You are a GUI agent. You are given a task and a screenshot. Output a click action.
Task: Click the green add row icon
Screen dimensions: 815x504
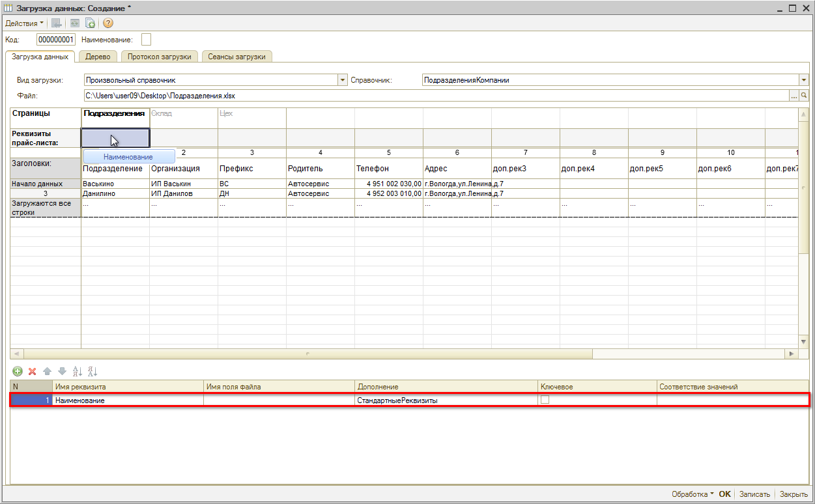(18, 371)
